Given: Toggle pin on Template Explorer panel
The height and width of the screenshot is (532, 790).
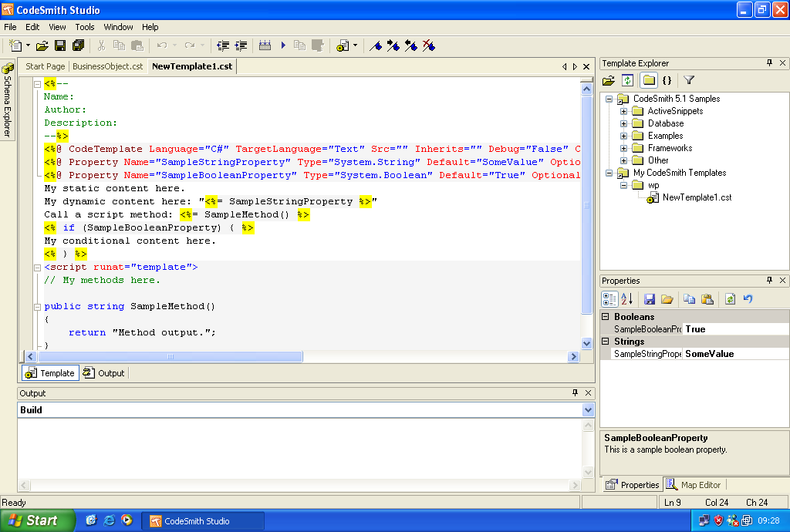Looking at the screenshot, I should point(769,63).
